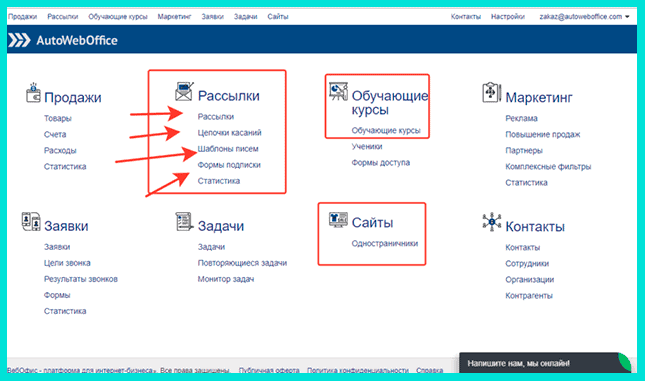
Task: Open Повышение продаж link
Action: coord(543,135)
